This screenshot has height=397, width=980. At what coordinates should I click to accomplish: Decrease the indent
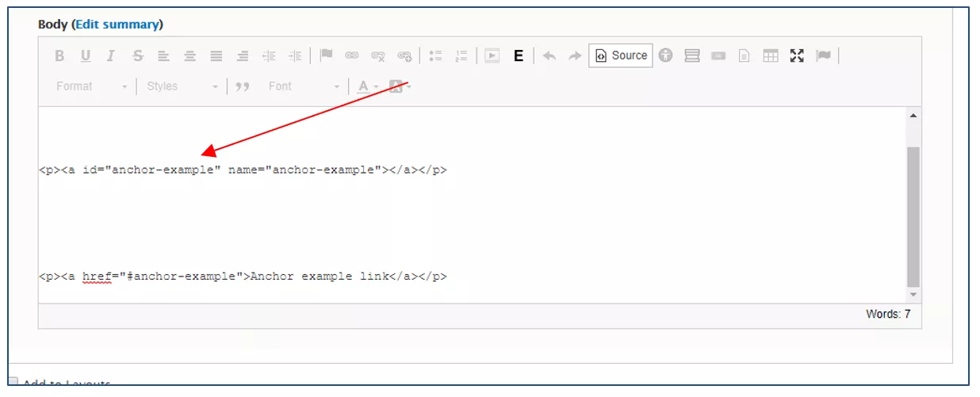[269, 55]
